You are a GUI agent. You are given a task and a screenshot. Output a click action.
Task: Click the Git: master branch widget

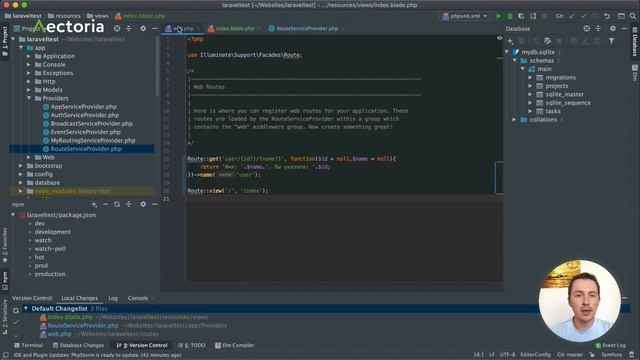570,355
